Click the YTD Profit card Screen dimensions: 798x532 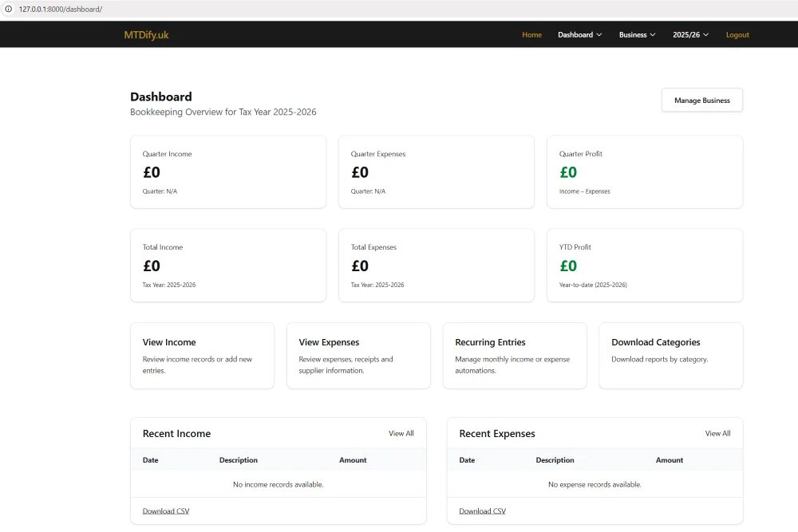coord(644,265)
